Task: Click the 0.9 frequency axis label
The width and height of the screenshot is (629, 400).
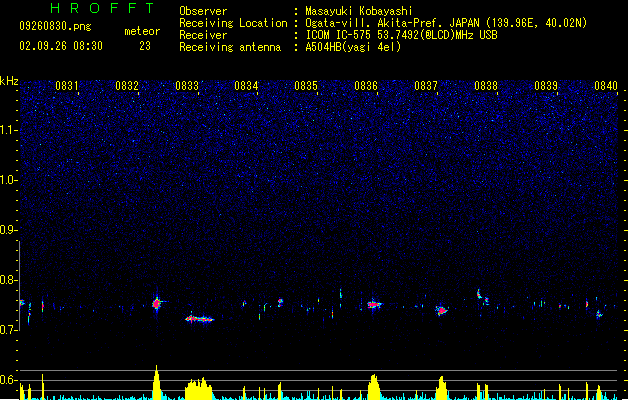Action: [x=8, y=230]
